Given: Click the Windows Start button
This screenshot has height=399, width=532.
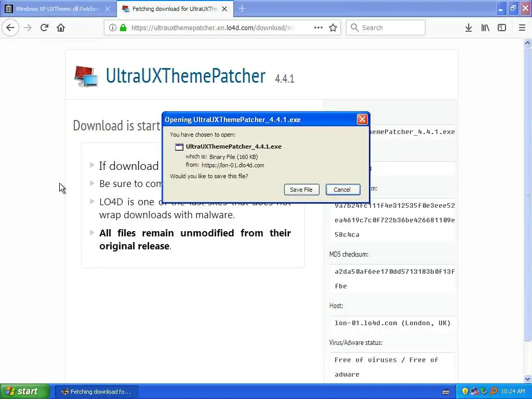Looking at the screenshot, I should coord(25,391).
